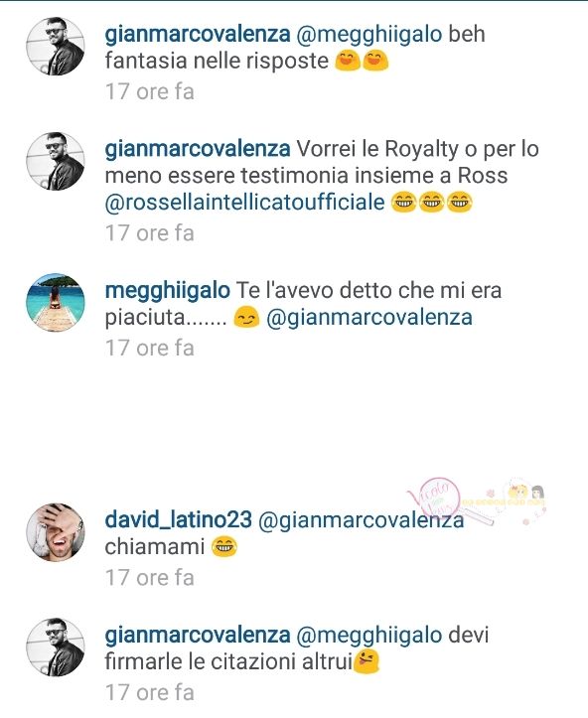Tap @gianmarcovalenza mention in david_latino23 comment
Image resolution: width=588 pixels, height=718 pixels.
click(362, 520)
